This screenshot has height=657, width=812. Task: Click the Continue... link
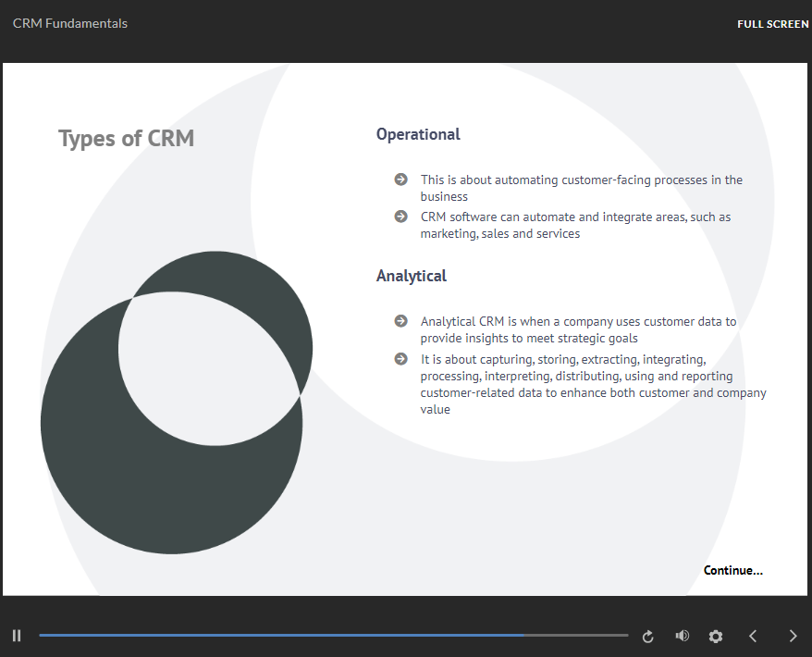(x=732, y=570)
